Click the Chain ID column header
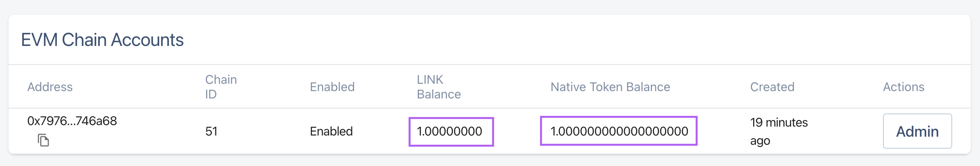The width and height of the screenshot is (980, 166). [x=221, y=87]
